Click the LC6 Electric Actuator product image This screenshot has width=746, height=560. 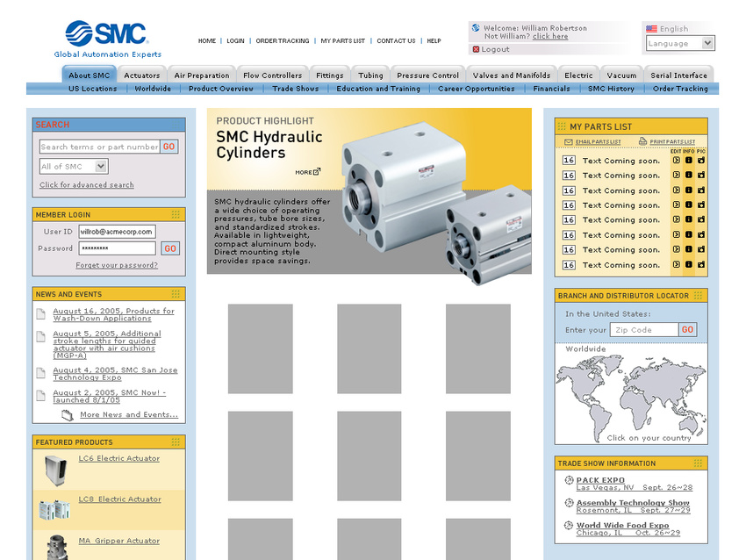(55, 470)
